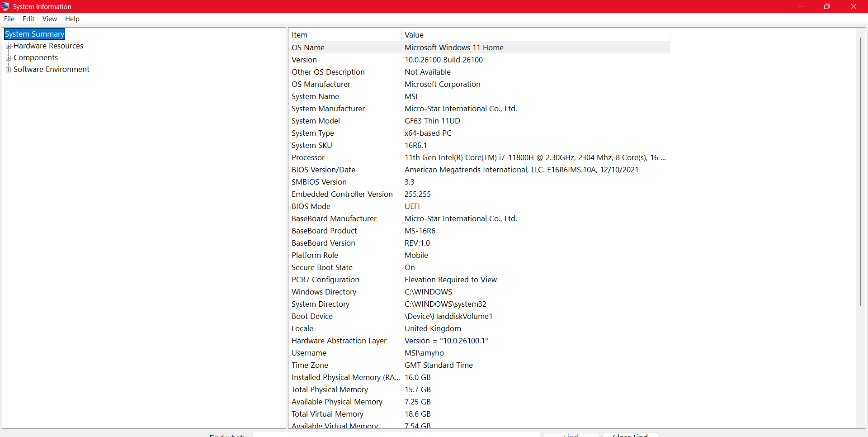
Task: Select the Software Environment tree item
Action: tap(52, 69)
